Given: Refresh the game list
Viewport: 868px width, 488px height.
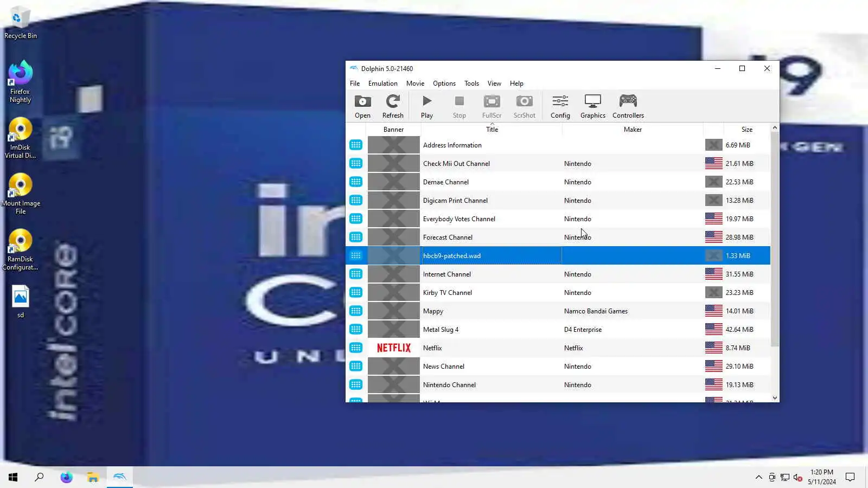Looking at the screenshot, I should 393,106.
